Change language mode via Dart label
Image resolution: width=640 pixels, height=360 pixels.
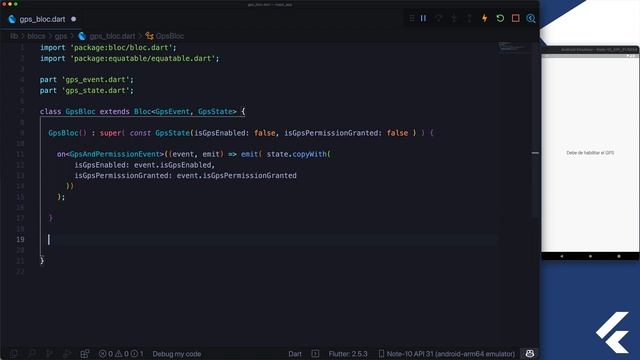point(295,354)
